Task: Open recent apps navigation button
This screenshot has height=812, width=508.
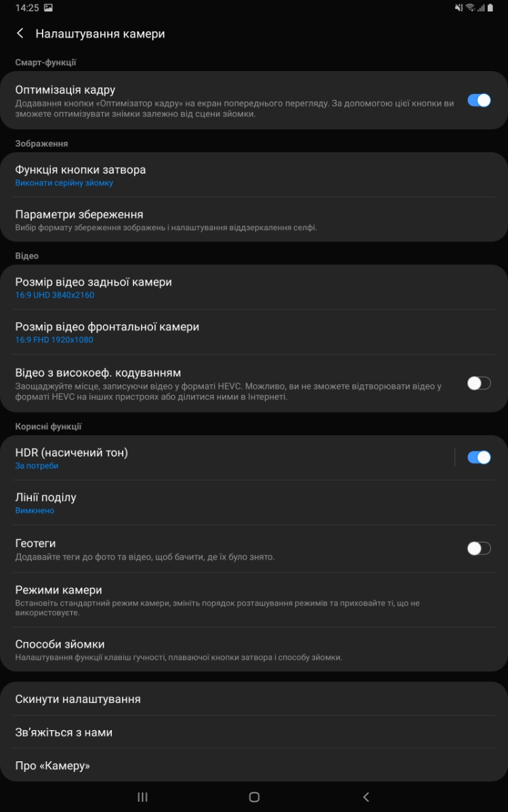Action: 142,797
